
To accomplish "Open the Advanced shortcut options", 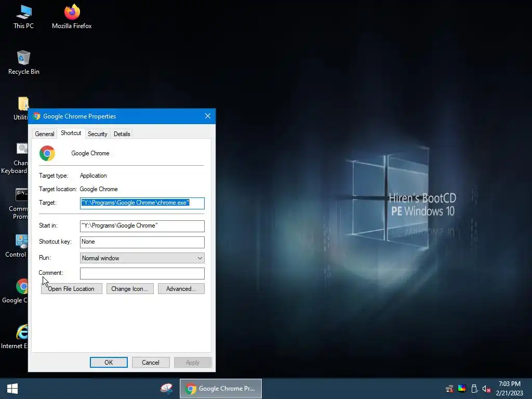I will [x=181, y=289].
